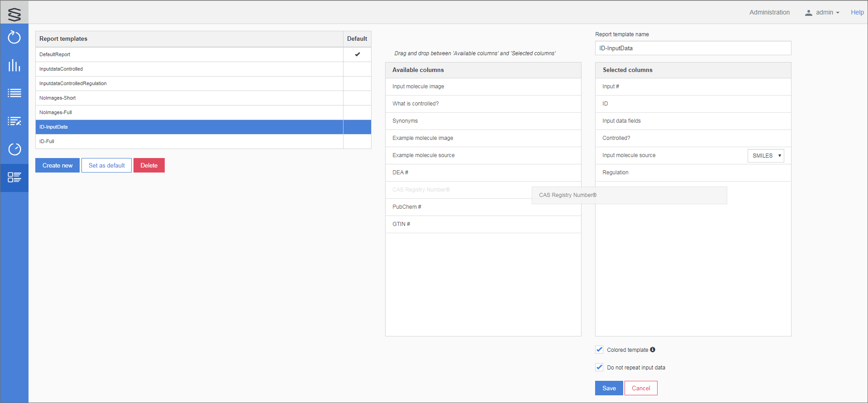Uncheck the Colored template checkbox
The image size is (868, 403).
point(599,350)
